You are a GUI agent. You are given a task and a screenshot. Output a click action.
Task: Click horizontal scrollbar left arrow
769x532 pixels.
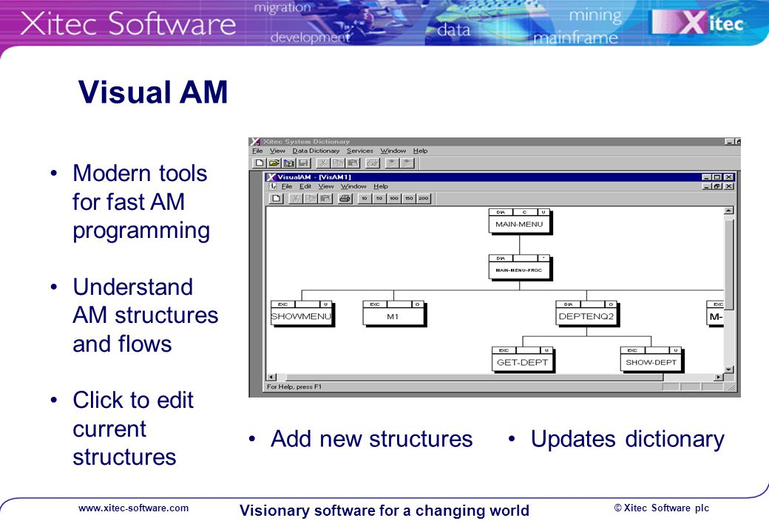tap(271, 377)
